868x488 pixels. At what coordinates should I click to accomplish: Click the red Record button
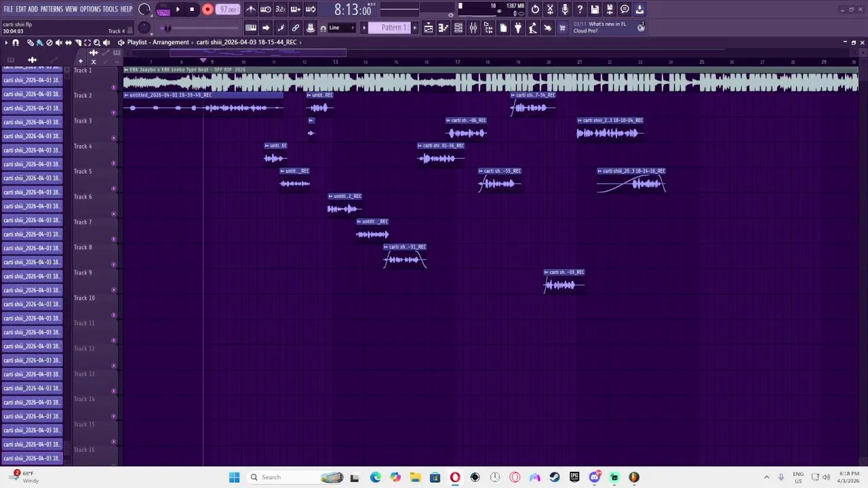pyautogui.click(x=208, y=9)
